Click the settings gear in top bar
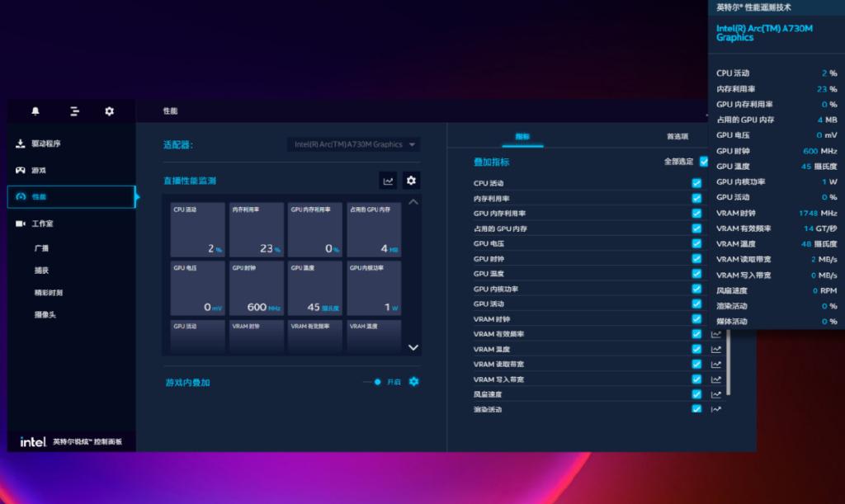Viewport: 845px width, 504px height. pos(109,111)
